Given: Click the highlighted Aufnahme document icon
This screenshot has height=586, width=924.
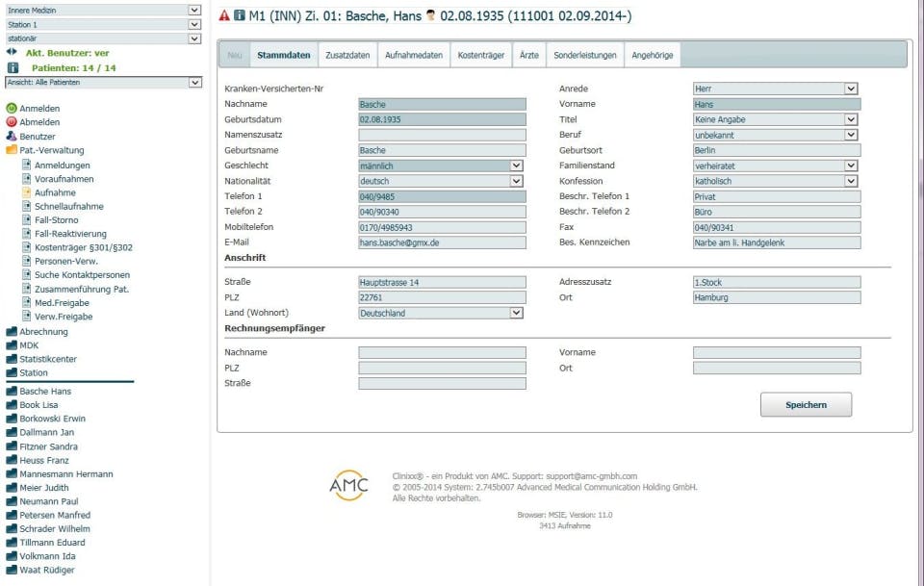Looking at the screenshot, I should coord(27,192).
